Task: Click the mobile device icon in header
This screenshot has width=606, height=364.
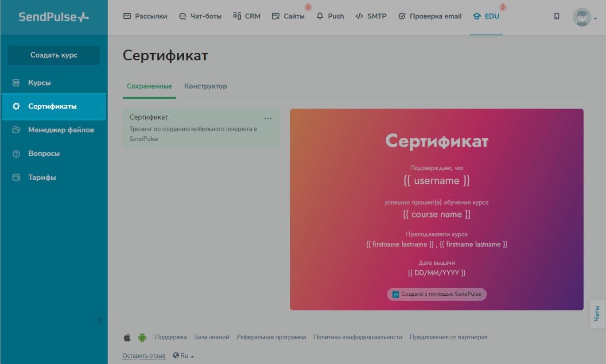Action: pos(557,16)
